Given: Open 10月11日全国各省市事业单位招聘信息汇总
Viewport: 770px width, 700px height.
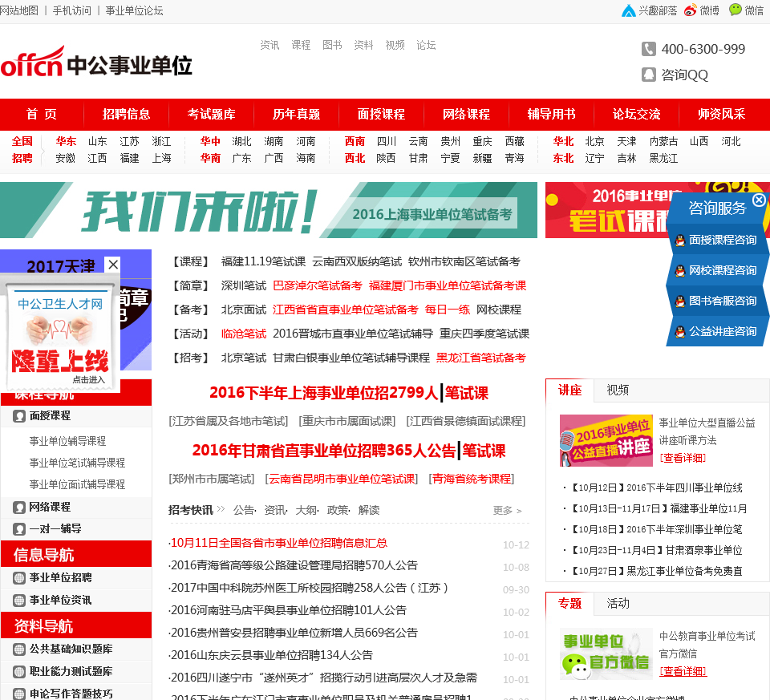Looking at the screenshot, I should click(x=278, y=543).
